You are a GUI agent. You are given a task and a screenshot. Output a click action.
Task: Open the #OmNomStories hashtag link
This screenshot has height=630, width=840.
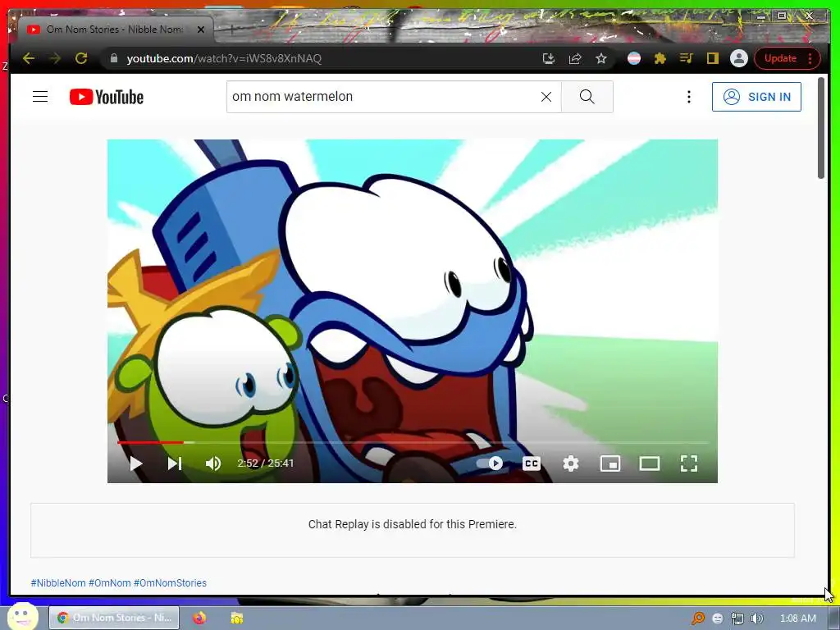[x=171, y=583]
